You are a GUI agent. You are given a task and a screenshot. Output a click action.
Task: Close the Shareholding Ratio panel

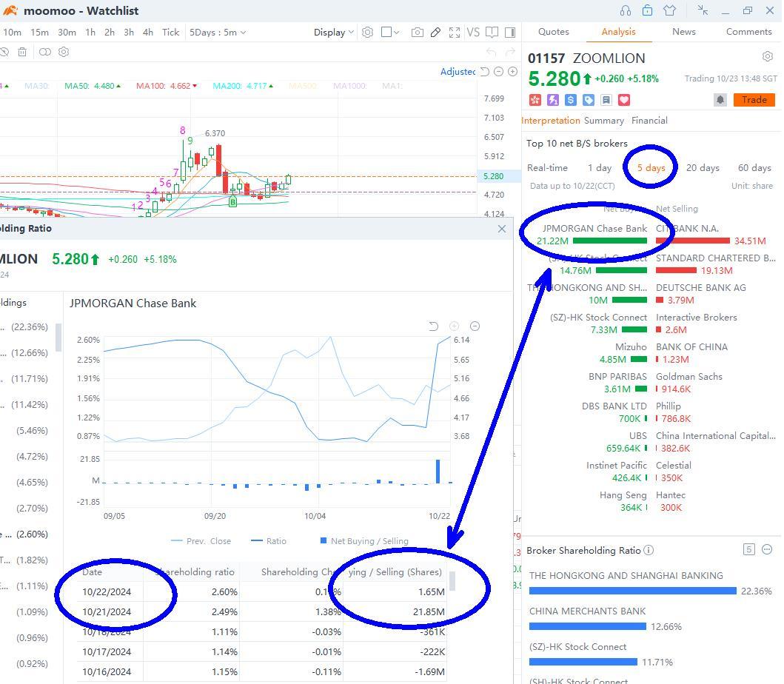[502, 229]
